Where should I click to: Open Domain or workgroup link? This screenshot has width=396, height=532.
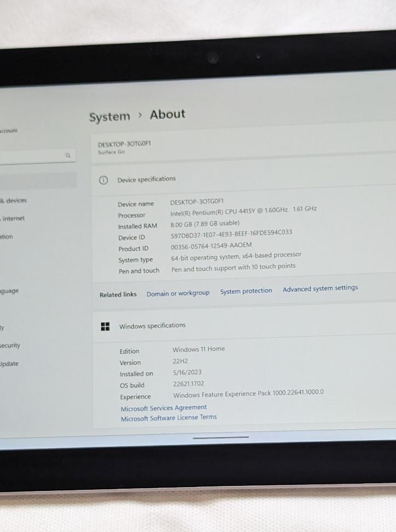click(x=178, y=293)
